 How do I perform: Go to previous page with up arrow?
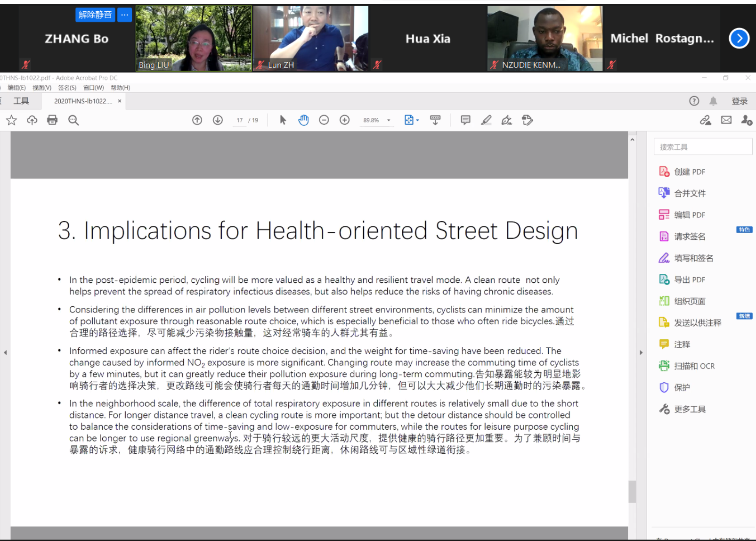click(x=197, y=120)
